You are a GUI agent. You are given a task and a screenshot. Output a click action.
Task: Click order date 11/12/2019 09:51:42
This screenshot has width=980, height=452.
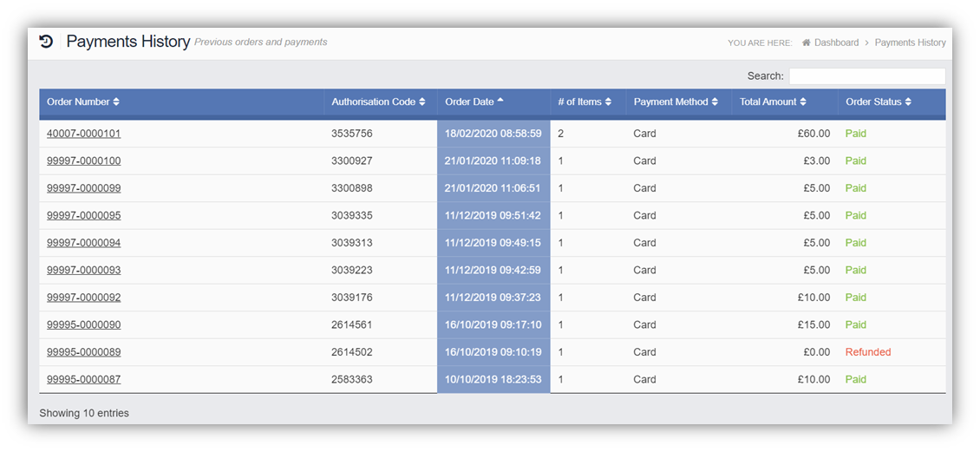493,215
